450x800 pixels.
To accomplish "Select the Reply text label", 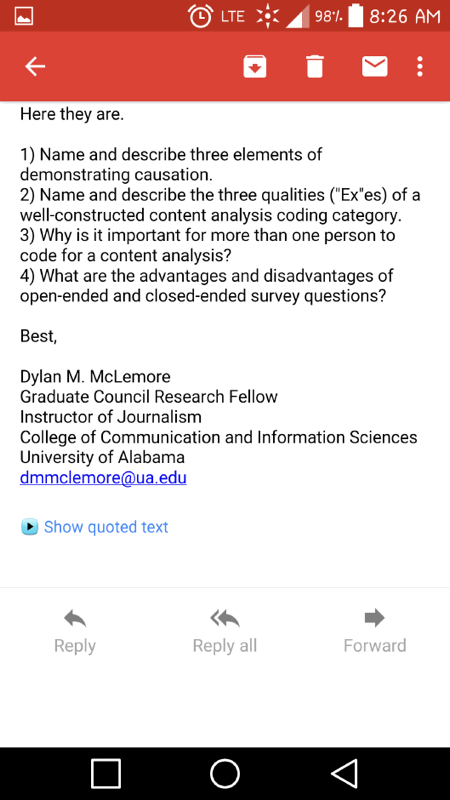I will 75,645.
